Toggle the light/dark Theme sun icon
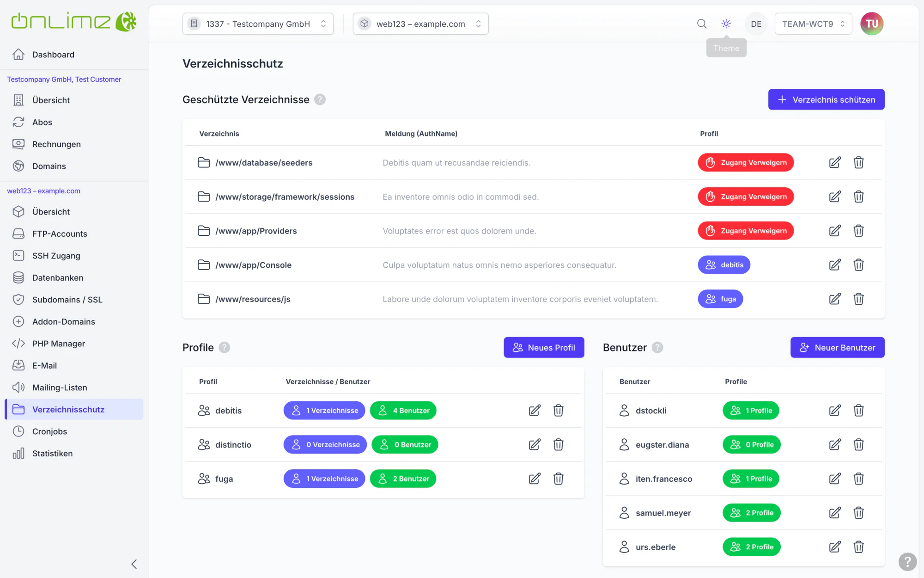 726,24
